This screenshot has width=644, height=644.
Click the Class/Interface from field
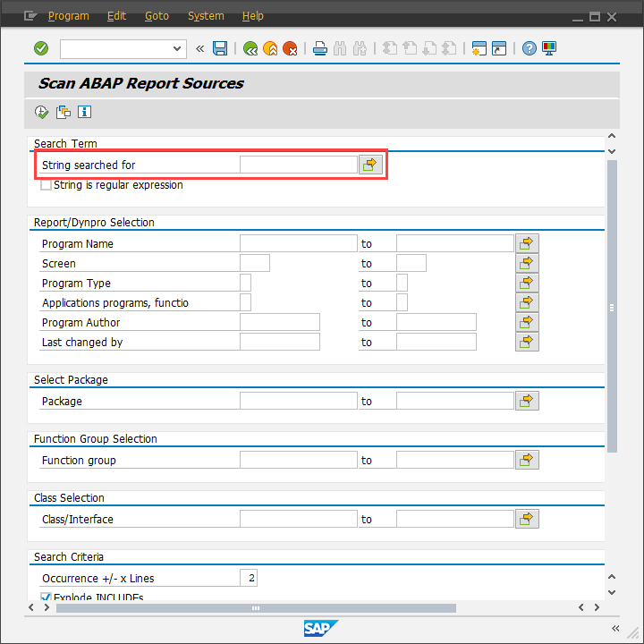tap(299, 519)
